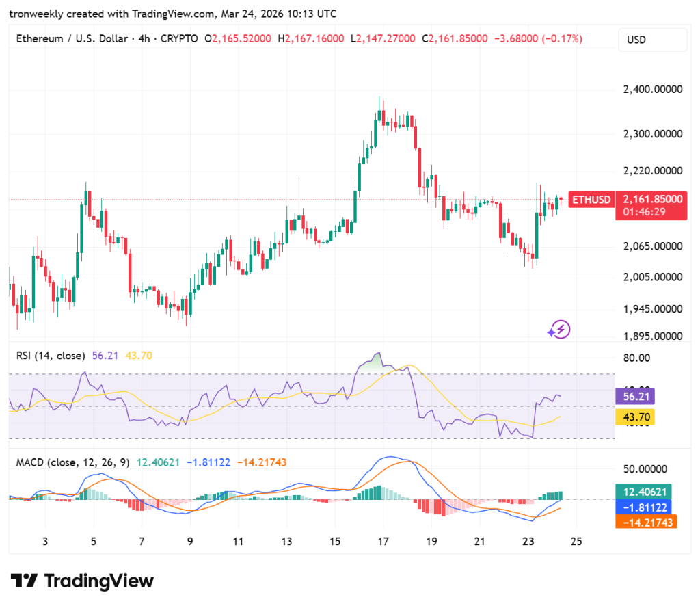Click the ETHUSD red price label
Screen dimensions: 700x608
pyautogui.click(x=591, y=200)
